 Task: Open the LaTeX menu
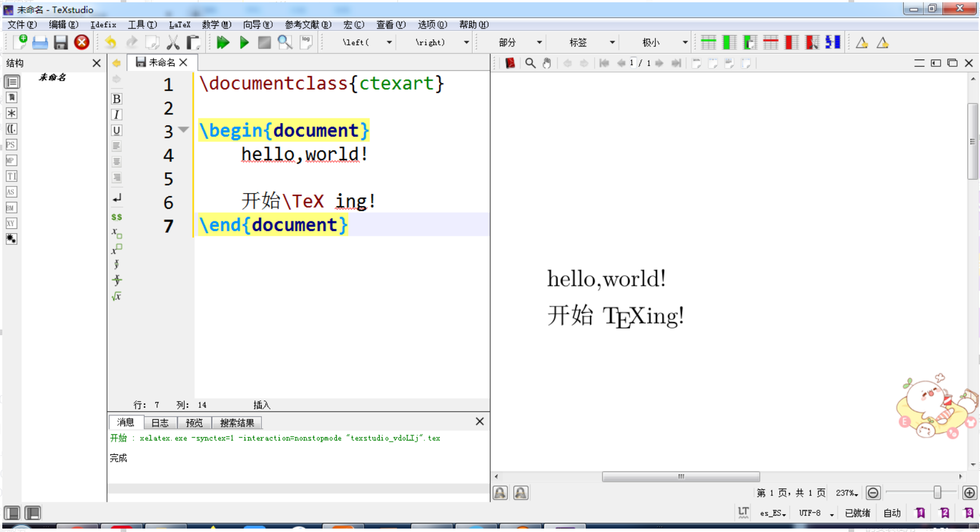click(x=180, y=25)
